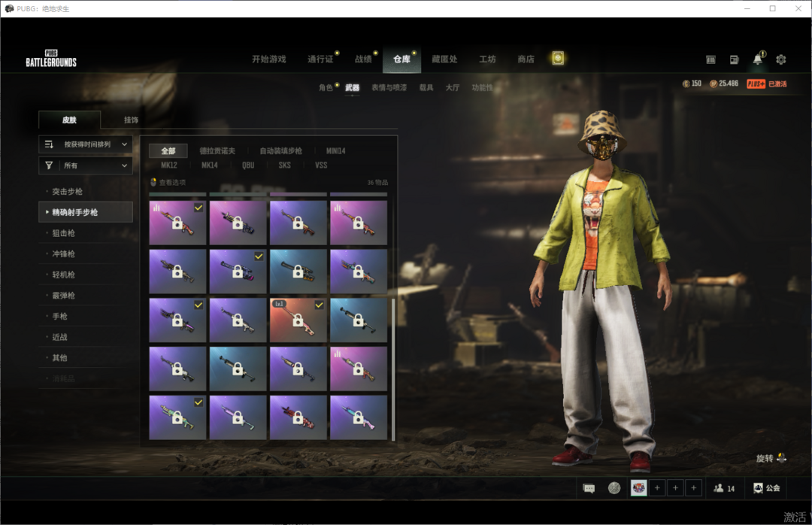Select the 皮肤 tab

pos(69,120)
